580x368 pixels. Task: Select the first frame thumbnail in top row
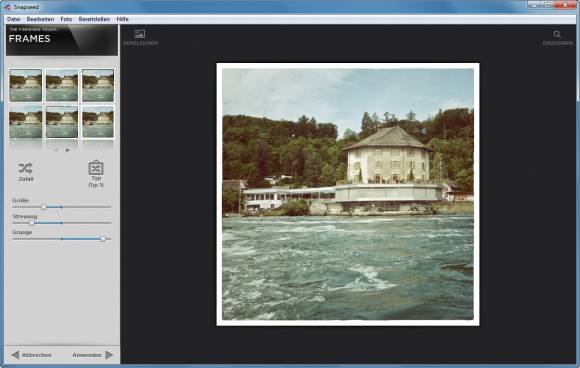26,85
